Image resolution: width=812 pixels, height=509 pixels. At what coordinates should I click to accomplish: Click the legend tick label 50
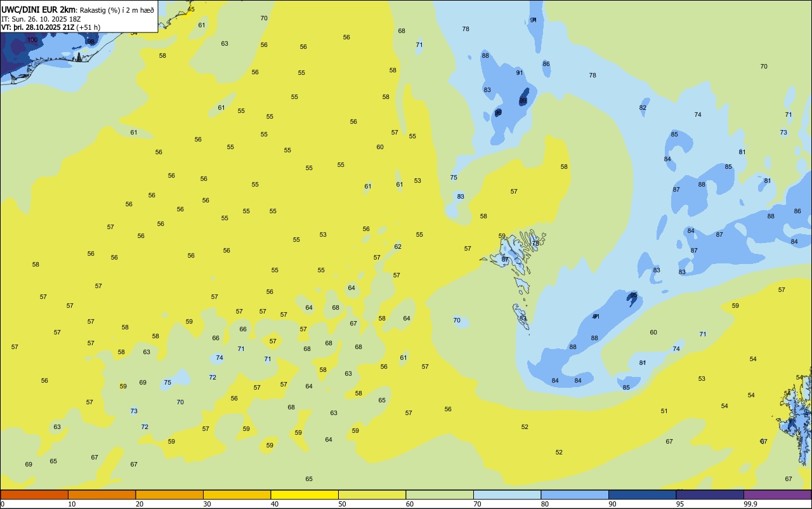tap(342, 504)
